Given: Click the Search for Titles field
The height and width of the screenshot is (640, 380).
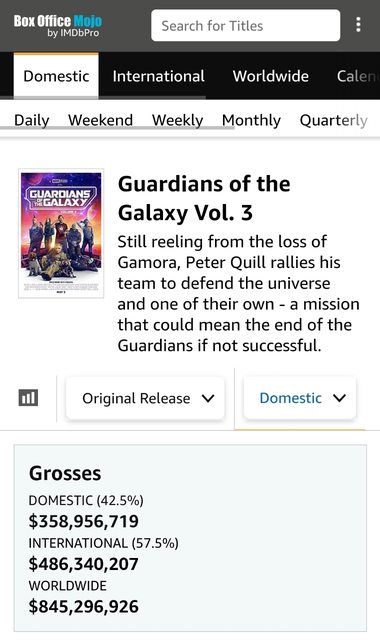Looking at the screenshot, I should click(245, 25).
